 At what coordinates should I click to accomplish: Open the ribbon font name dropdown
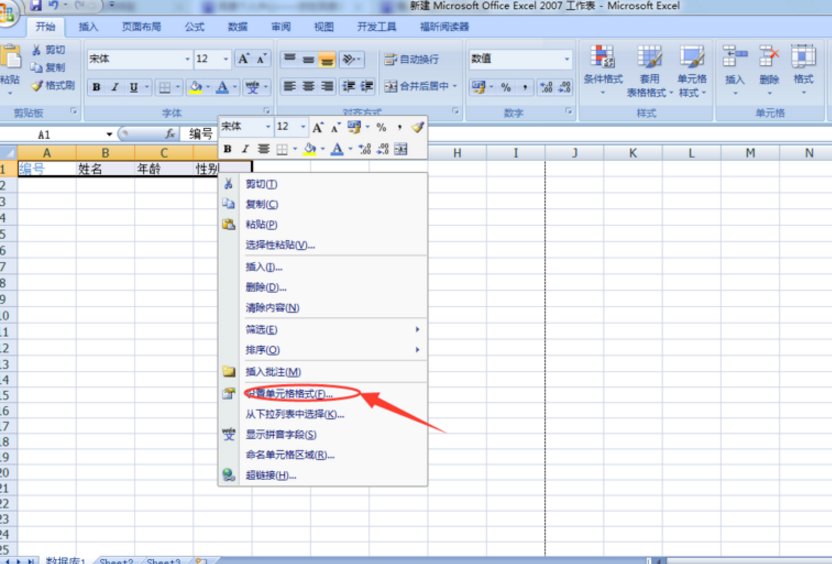pos(187,59)
